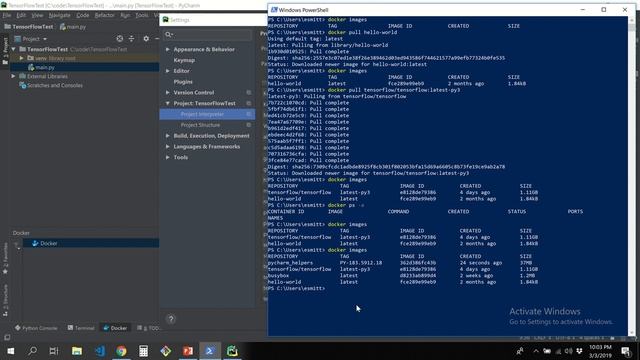Switch to Python Console tool tab
Image resolution: width=640 pixels, height=360 pixels.
click(36, 328)
